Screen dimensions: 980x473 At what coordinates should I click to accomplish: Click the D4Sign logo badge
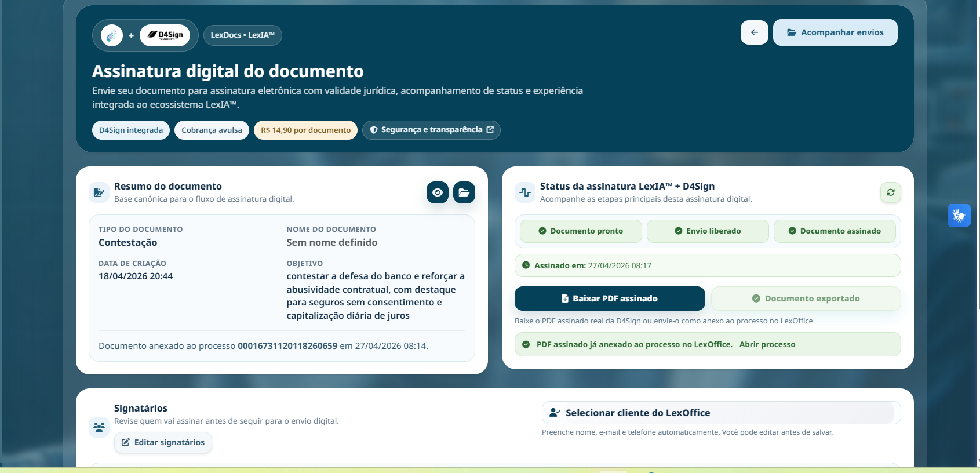click(x=165, y=35)
